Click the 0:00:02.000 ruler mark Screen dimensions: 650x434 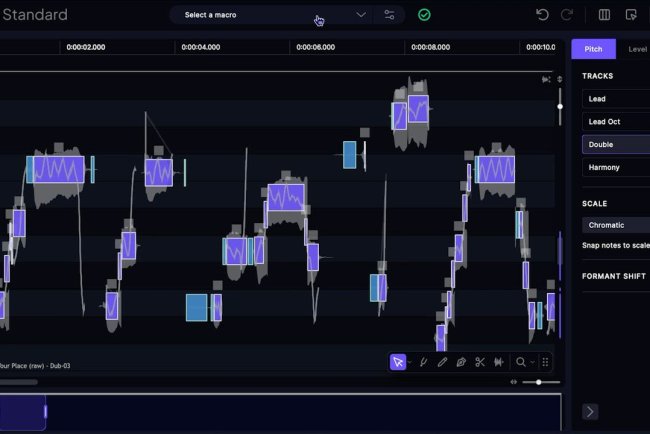pyautogui.click(x=86, y=47)
